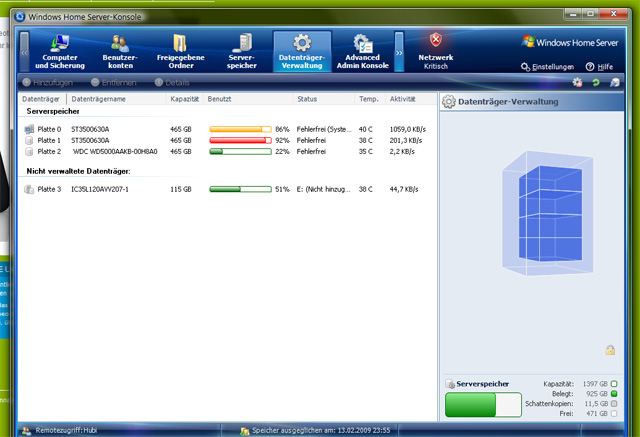
Task: Click the console window title bar icon
Action: pyautogui.click(x=20, y=17)
